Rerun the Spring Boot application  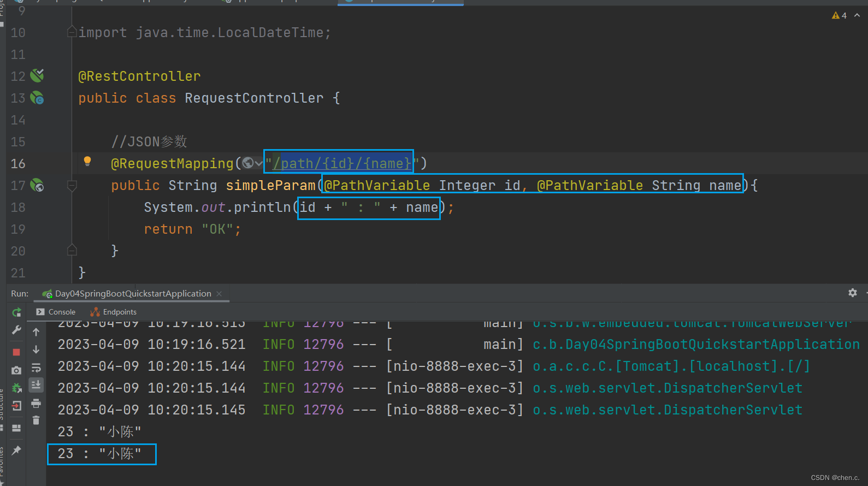pos(16,312)
